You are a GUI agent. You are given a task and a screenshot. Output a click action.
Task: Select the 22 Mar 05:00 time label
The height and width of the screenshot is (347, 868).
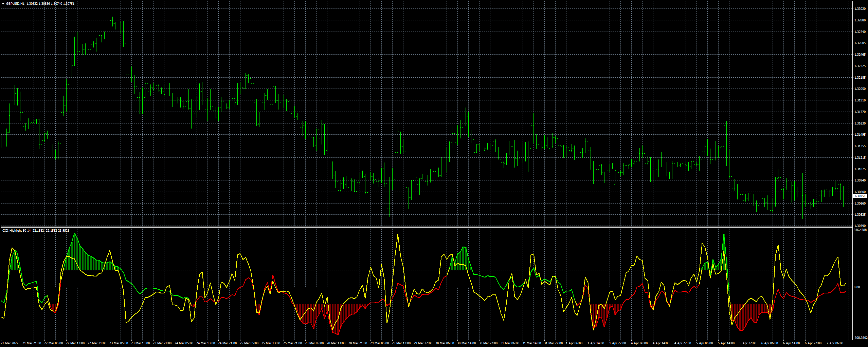pyautogui.click(x=53, y=343)
